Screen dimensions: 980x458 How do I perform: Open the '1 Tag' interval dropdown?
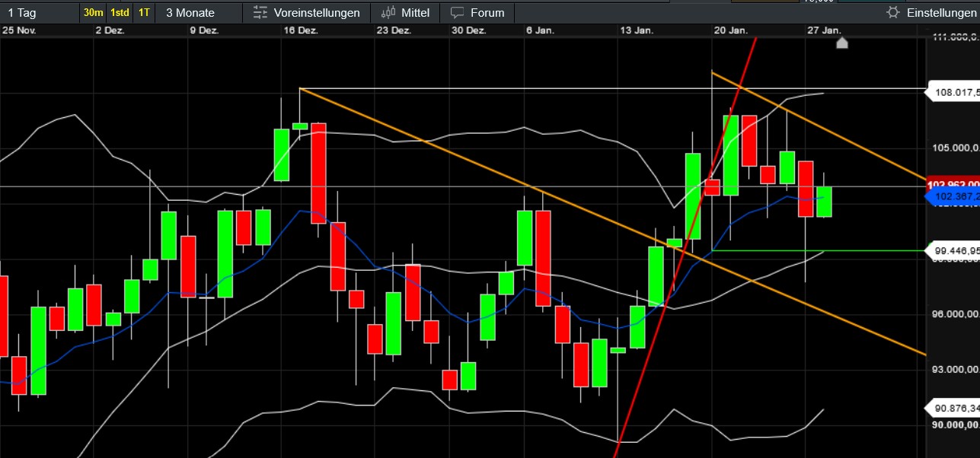39,12
